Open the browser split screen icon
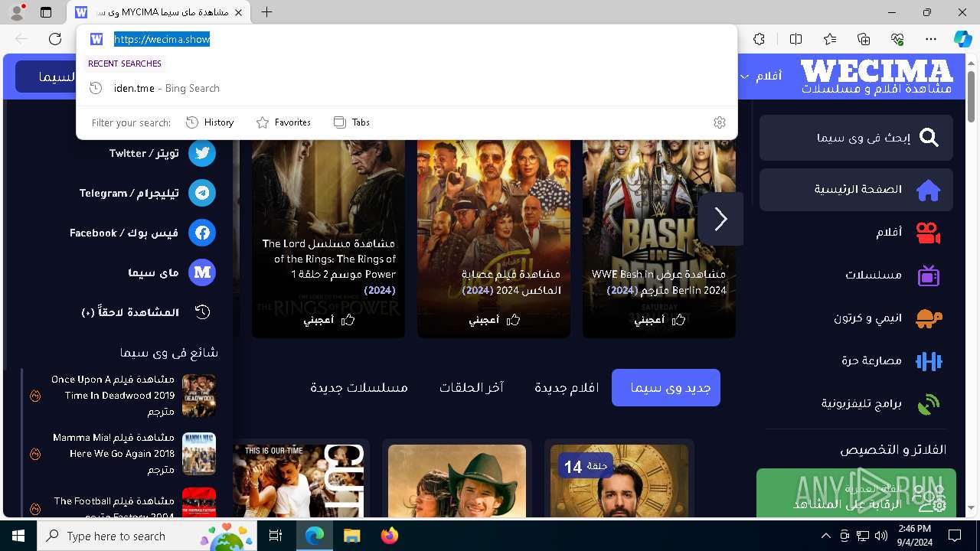 795,39
